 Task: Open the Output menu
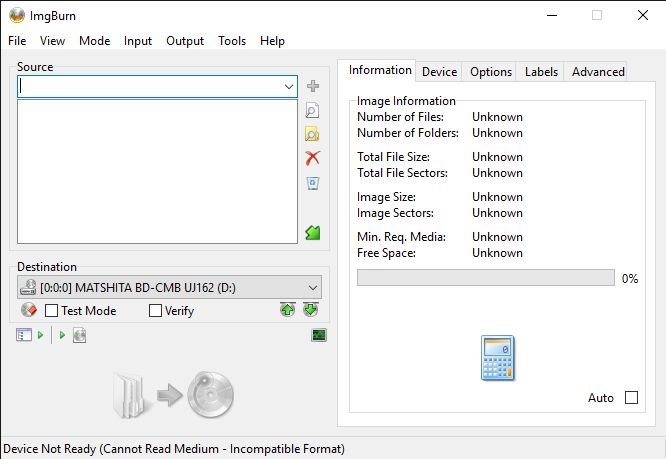pos(185,41)
